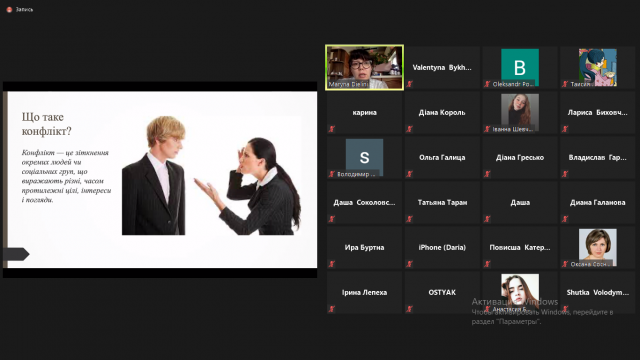Select Анастасія's profile photo
Viewport: 640px width, 360px height.
coord(520,292)
